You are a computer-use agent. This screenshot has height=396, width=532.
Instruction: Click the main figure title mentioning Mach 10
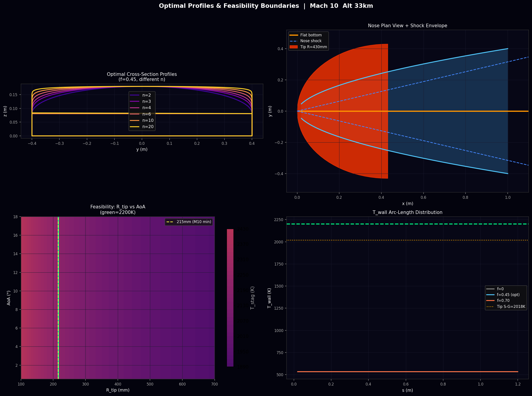pyautogui.click(x=266, y=6)
